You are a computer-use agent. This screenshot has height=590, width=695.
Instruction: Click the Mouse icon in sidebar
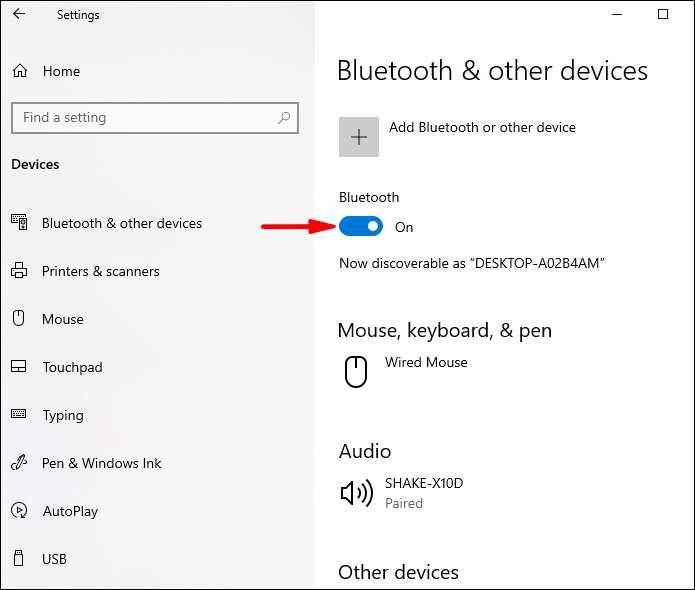tap(19, 319)
